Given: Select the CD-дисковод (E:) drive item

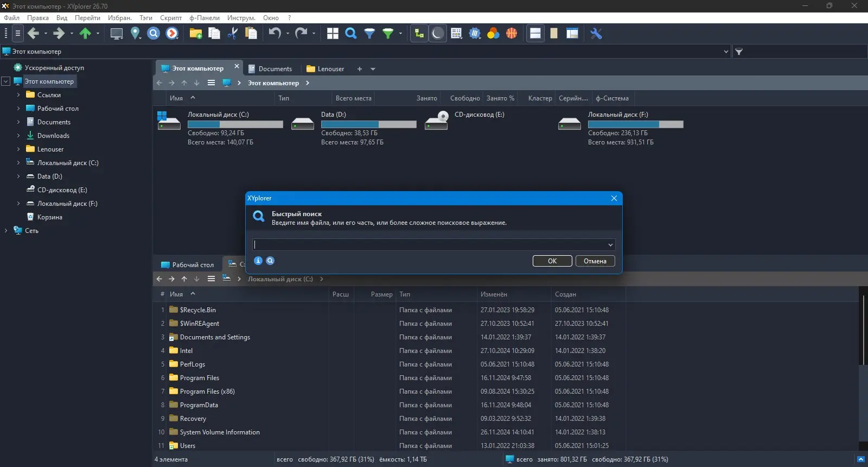Looking at the screenshot, I should 479,115.
